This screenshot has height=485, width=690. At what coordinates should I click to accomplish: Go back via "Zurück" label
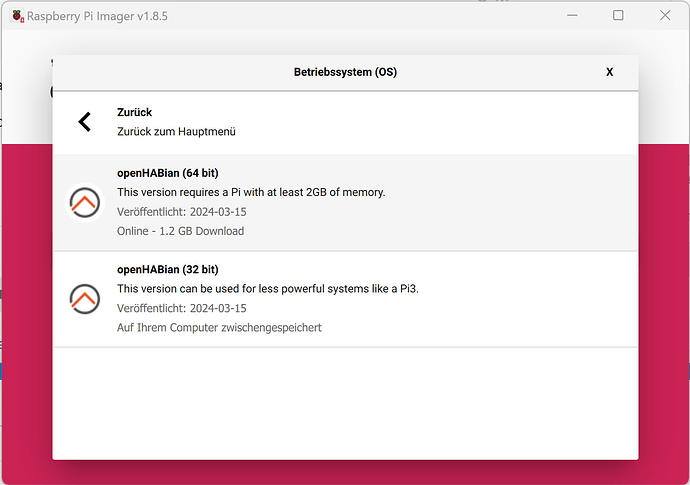(x=134, y=112)
